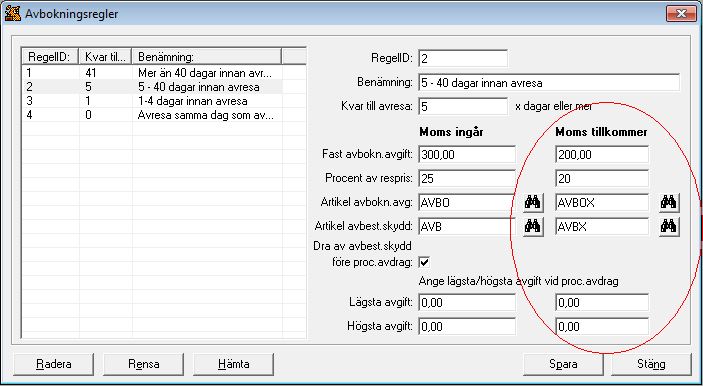Open article lookup beside AVBOX field
The height and width of the screenshot is (386, 703).
coord(669,203)
